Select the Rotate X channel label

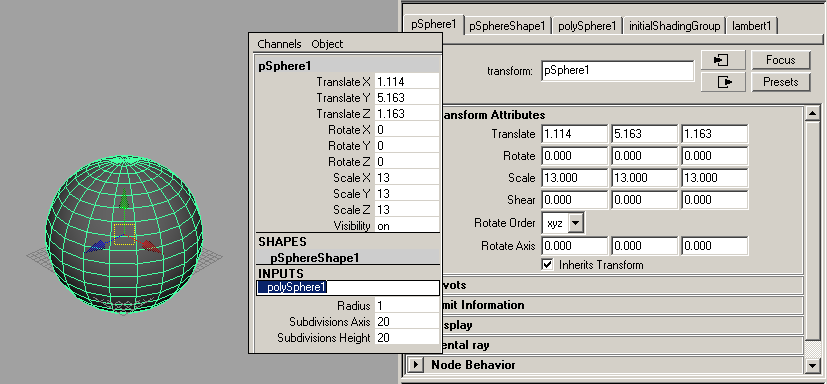point(349,130)
